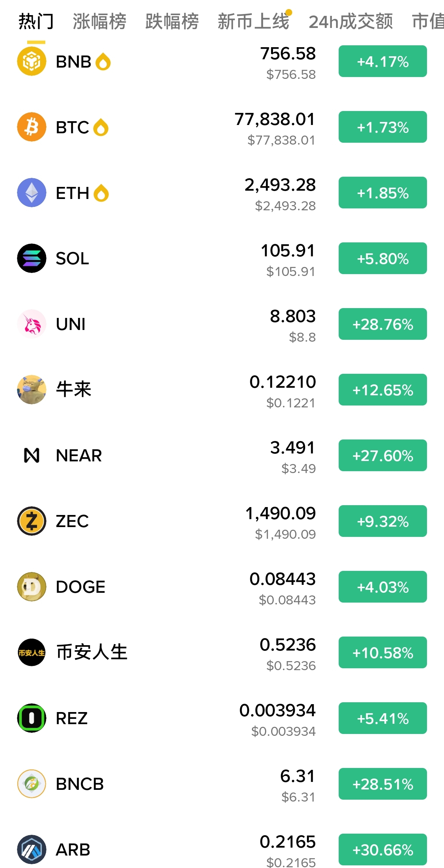Tap the Zcash coin logo
Image resolution: width=444 pixels, height=868 pixels.
[32, 521]
